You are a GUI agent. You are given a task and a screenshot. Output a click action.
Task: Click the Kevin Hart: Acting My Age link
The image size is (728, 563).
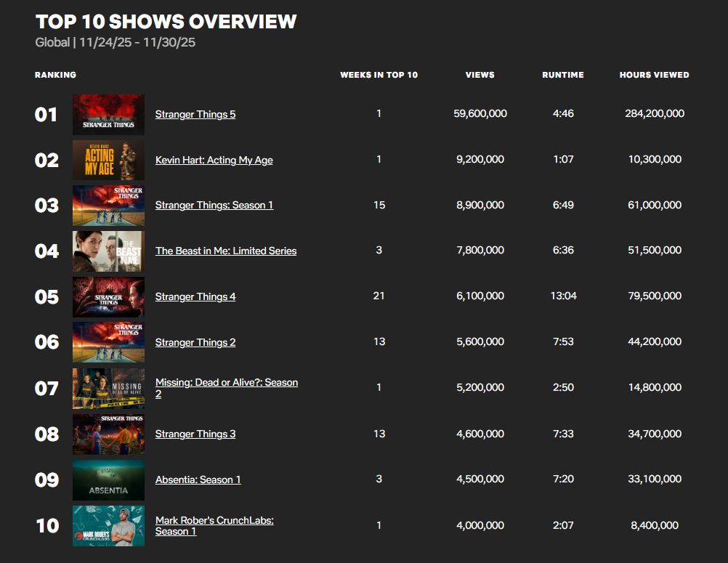(x=214, y=161)
